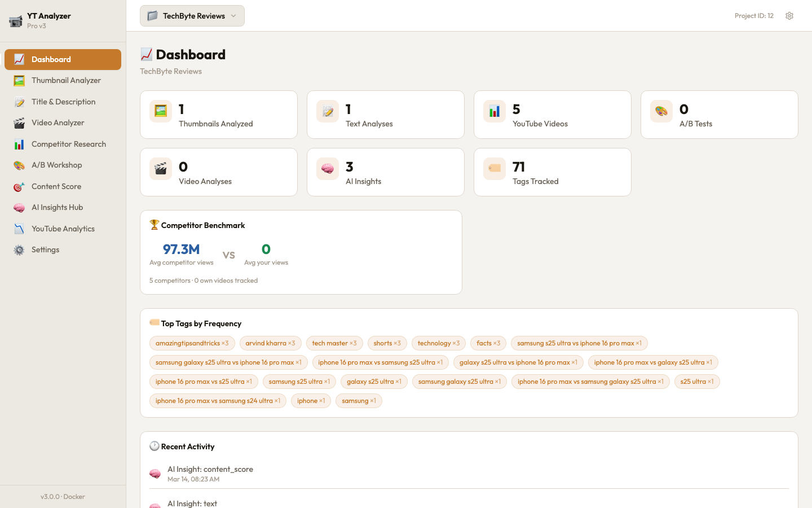Click the "5 competitors · 0 own videos tracked" text
This screenshot has width=812, height=508.
[x=204, y=281]
